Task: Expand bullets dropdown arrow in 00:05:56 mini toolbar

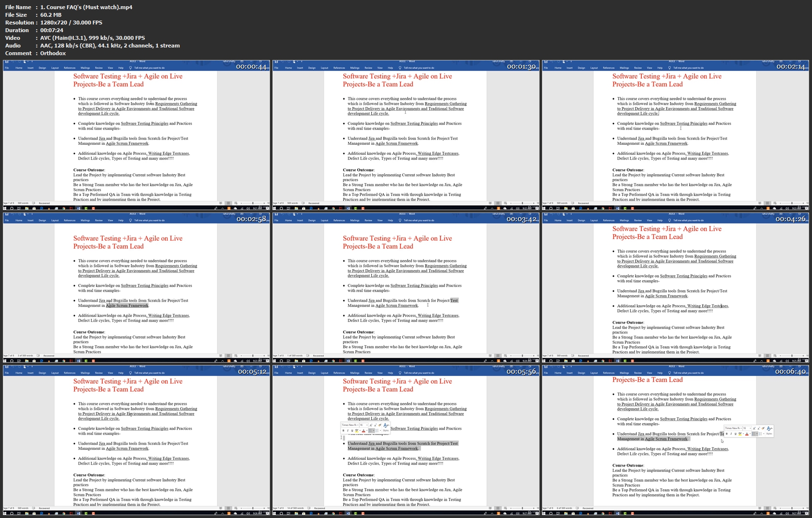Action: point(374,431)
